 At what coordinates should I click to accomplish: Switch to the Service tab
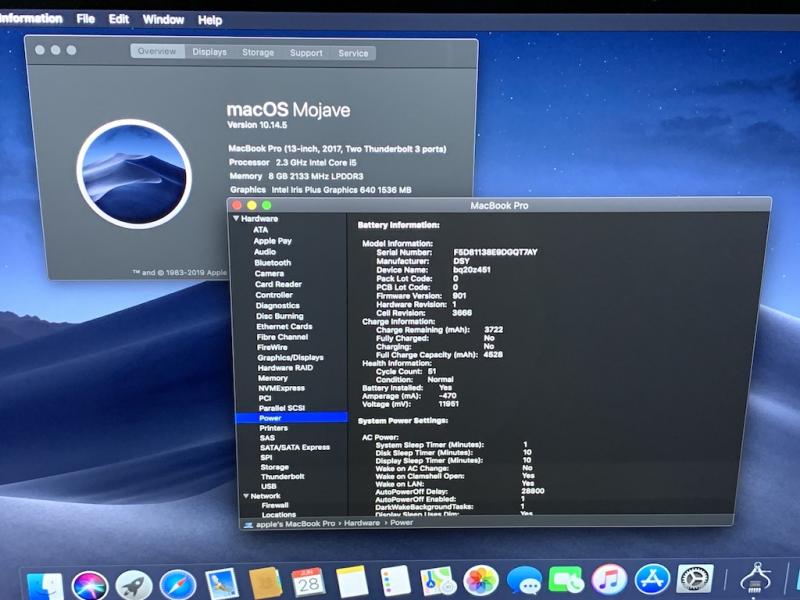[353, 54]
